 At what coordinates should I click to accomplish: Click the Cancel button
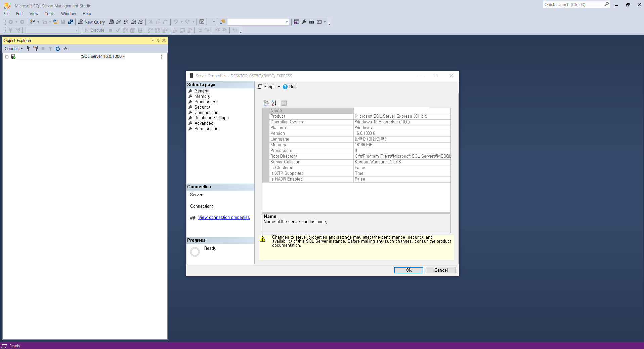click(441, 270)
